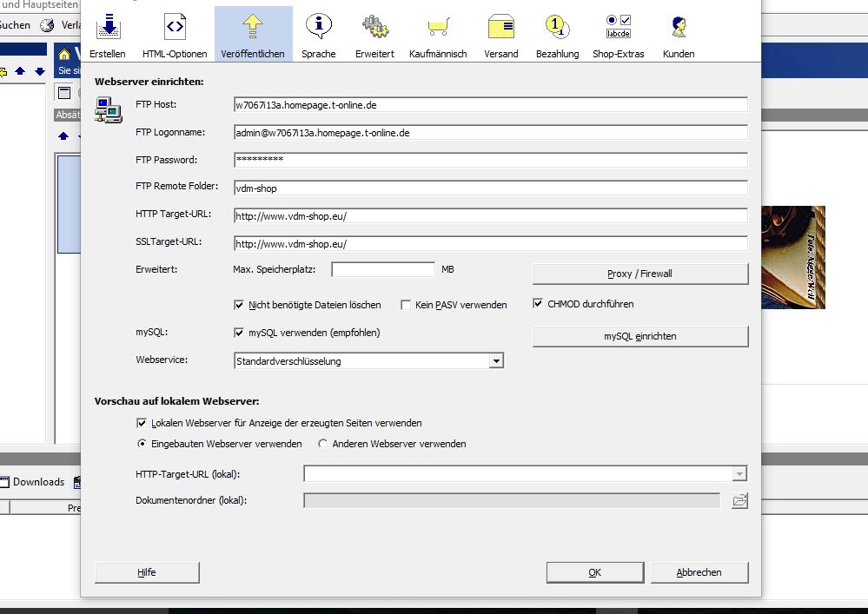The height and width of the screenshot is (614, 868).
Task: Uncheck 'CHMOD durchführen' option
Action: pos(539,304)
